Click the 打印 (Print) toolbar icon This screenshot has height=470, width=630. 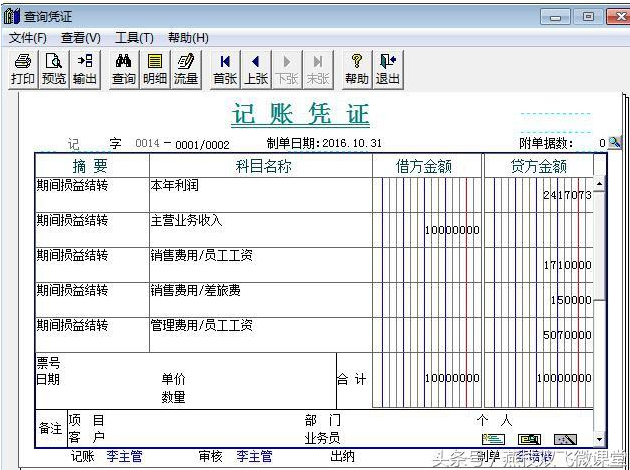(22, 69)
